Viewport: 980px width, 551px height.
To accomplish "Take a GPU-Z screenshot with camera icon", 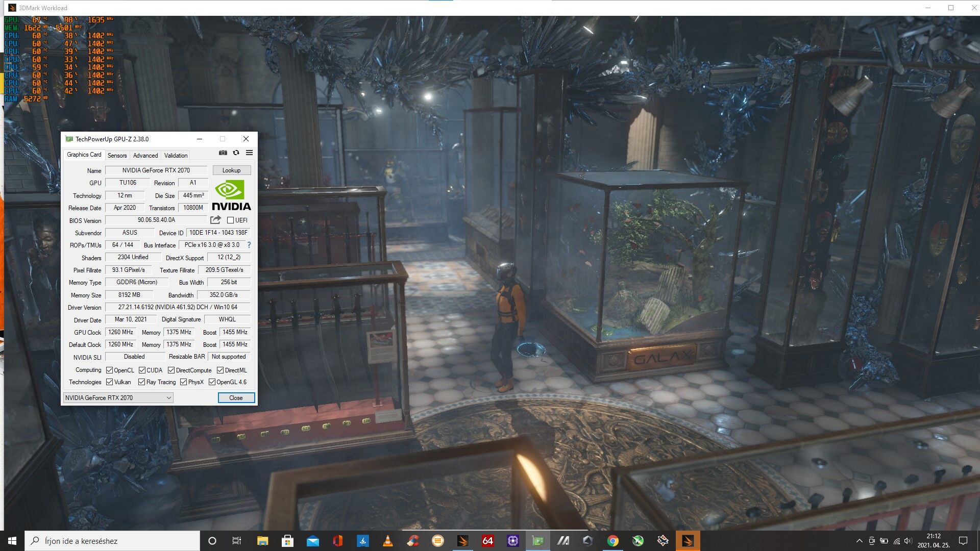I will coord(223,153).
